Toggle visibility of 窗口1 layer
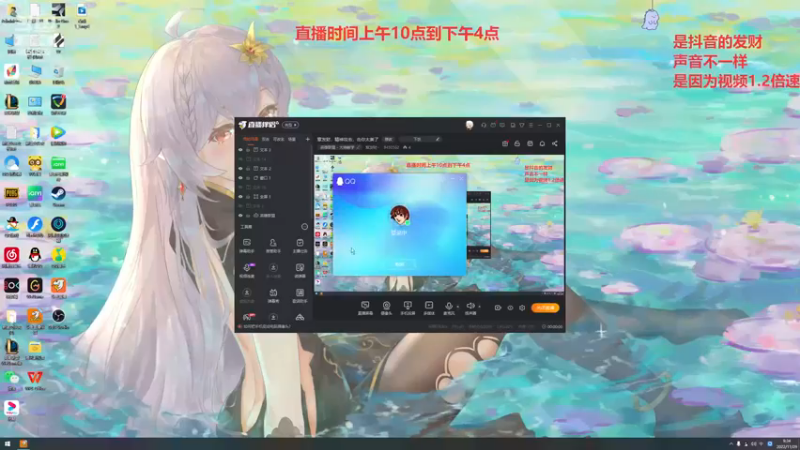The width and height of the screenshot is (800, 450). point(241,178)
